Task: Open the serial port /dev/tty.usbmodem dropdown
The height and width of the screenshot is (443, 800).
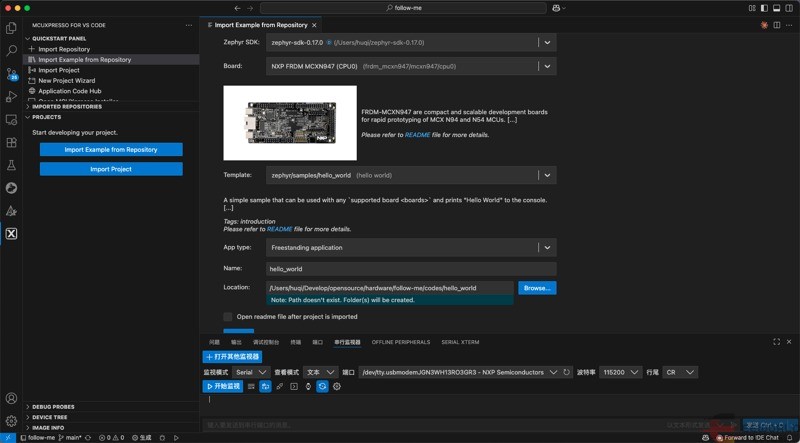Action: (x=459, y=372)
